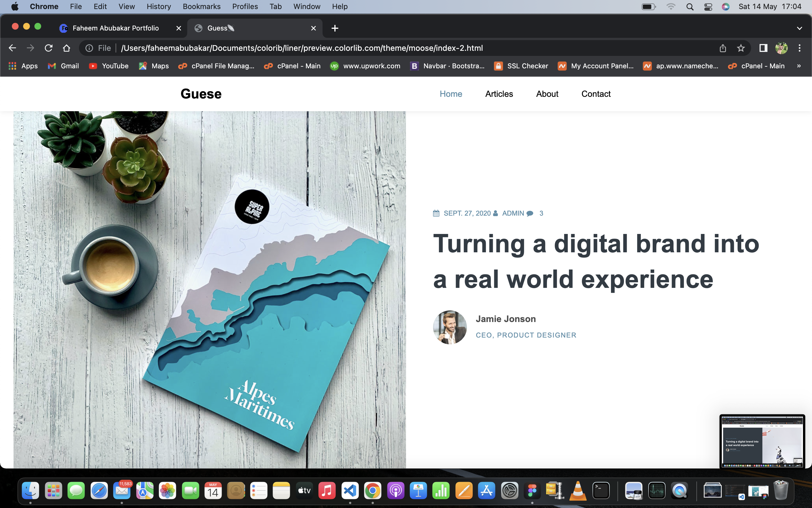Open Maps bookmark
This screenshot has height=508, width=812.
click(x=154, y=66)
